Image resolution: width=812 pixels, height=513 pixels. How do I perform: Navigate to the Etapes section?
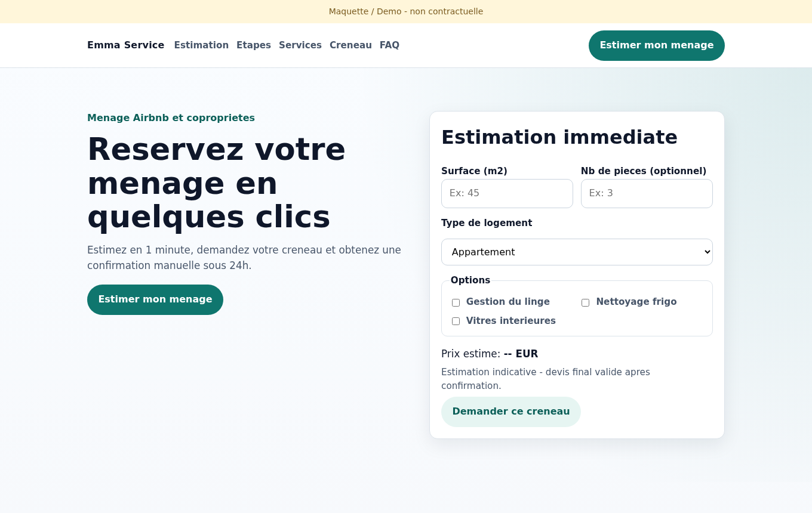(x=254, y=45)
